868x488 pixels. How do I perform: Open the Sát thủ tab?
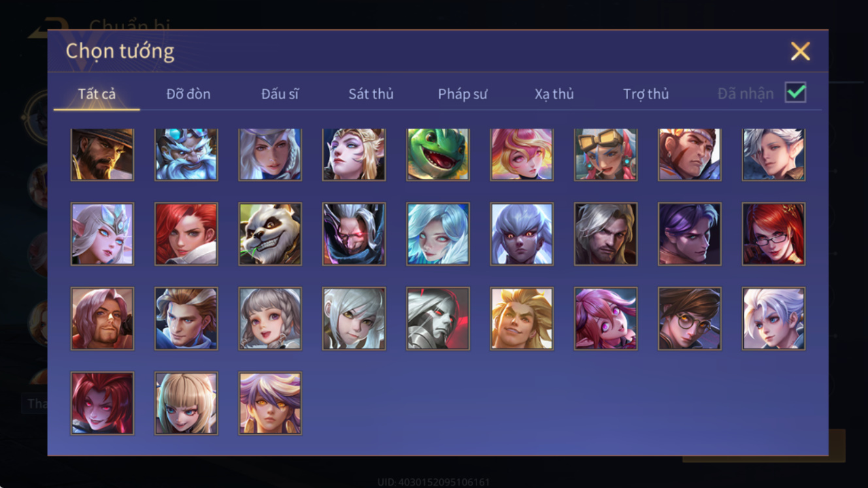371,94
